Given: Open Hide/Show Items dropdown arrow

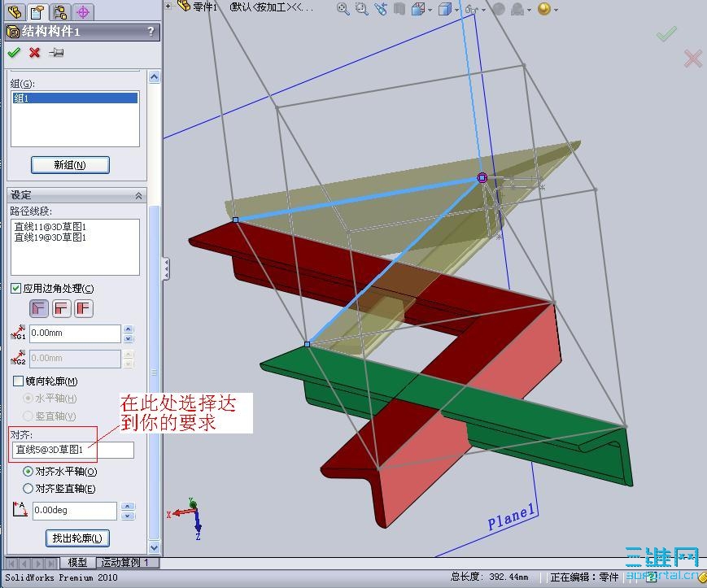Looking at the screenshot, I should (483, 10).
